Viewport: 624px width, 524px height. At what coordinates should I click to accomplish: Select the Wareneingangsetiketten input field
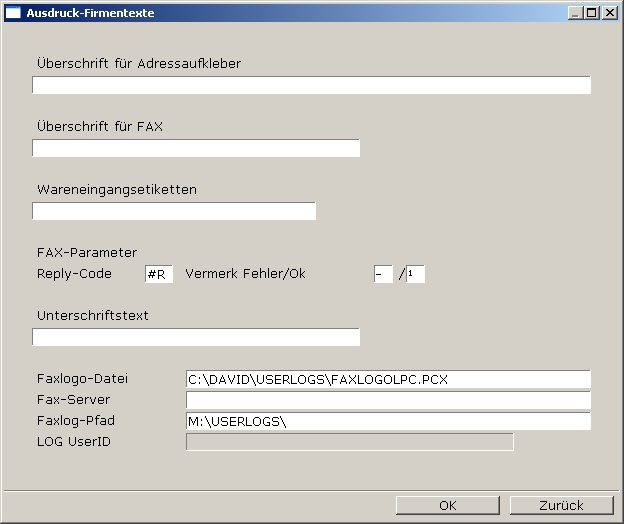click(x=173, y=211)
